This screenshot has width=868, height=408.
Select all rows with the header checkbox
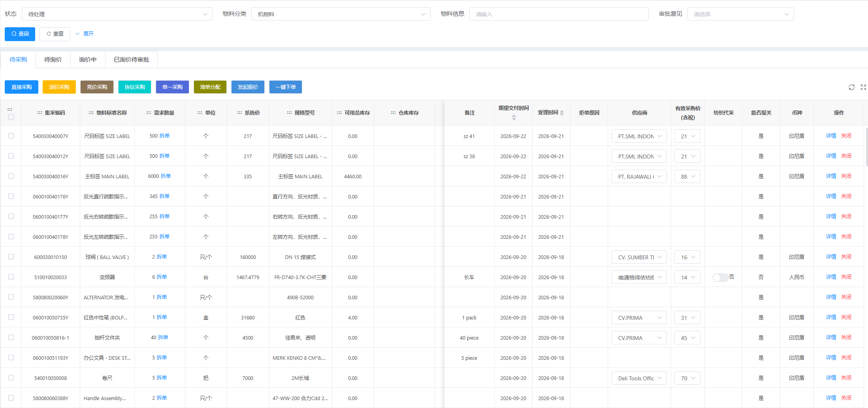[x=11, y=117]
